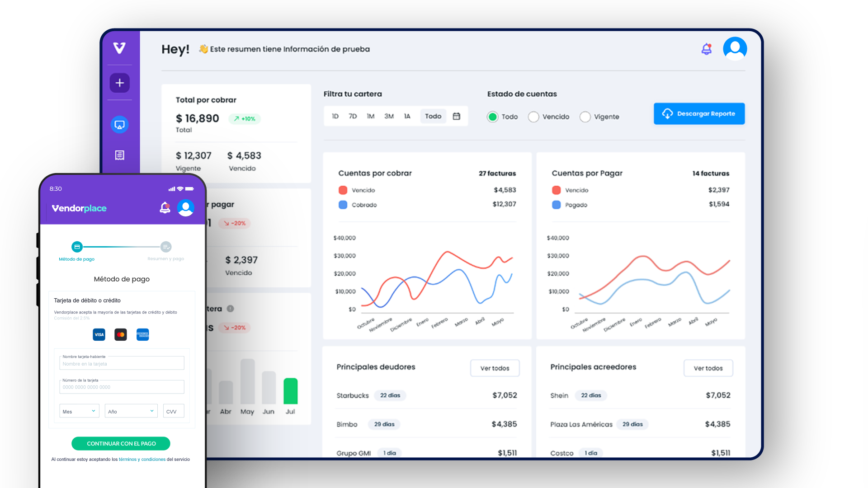The width and height of the screenshot is (868, 488).
Task: Open the 1M period filter option
Action: tap(371, 116)
